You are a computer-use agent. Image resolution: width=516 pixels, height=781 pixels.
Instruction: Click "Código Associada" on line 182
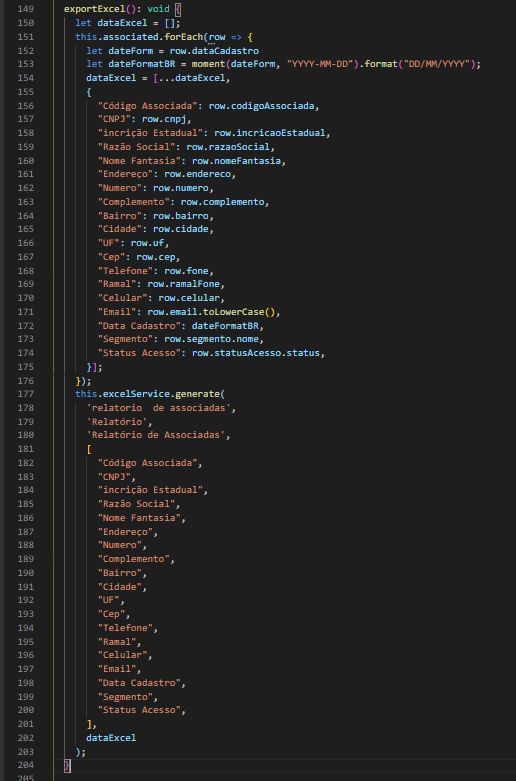click(x=147, y=463)
